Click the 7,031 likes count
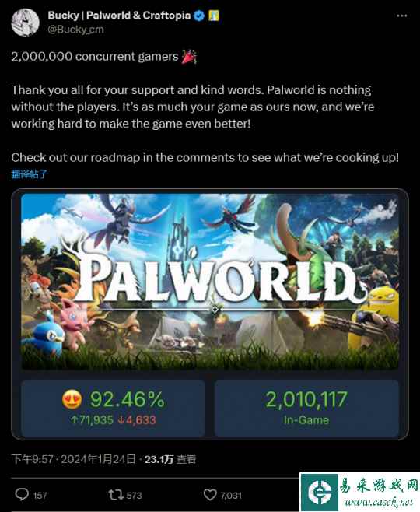This screenshot has height=512, width=420. click(x=231, y=496)
